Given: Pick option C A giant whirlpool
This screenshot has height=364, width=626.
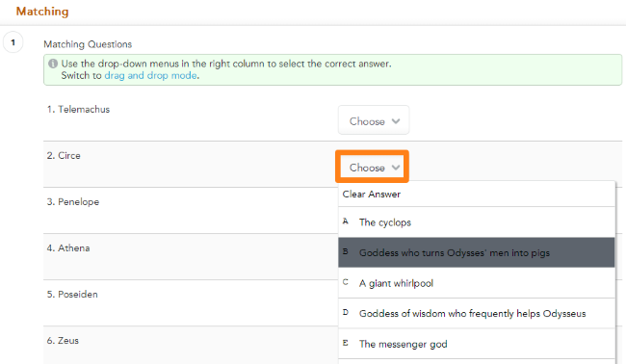Looking at the screenshot, I should click(477, 283).
